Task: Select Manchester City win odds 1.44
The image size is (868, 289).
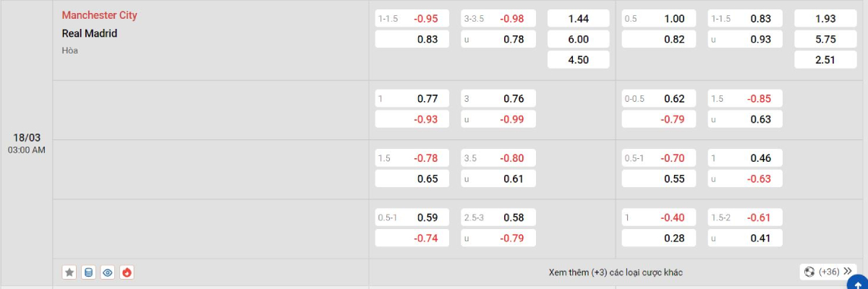Action: click(x=577, y=19)
